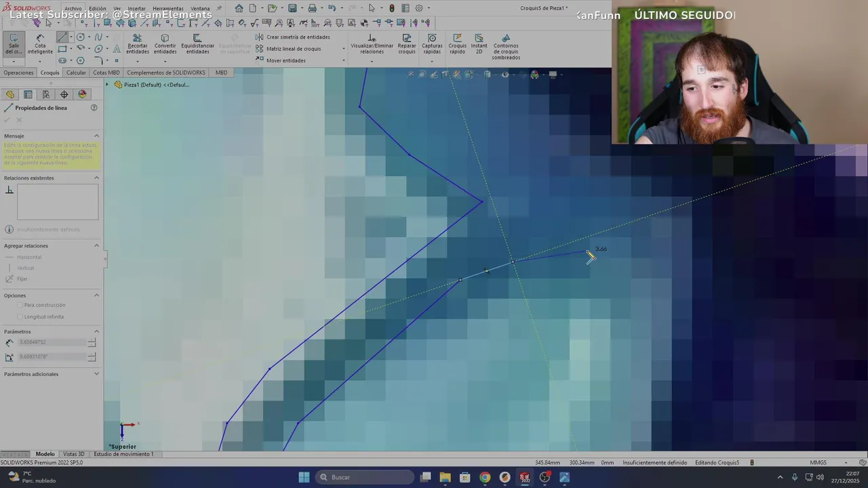Select Matriz lineal de croquis
Screen dimensions: 868x488
coord(288,49)
